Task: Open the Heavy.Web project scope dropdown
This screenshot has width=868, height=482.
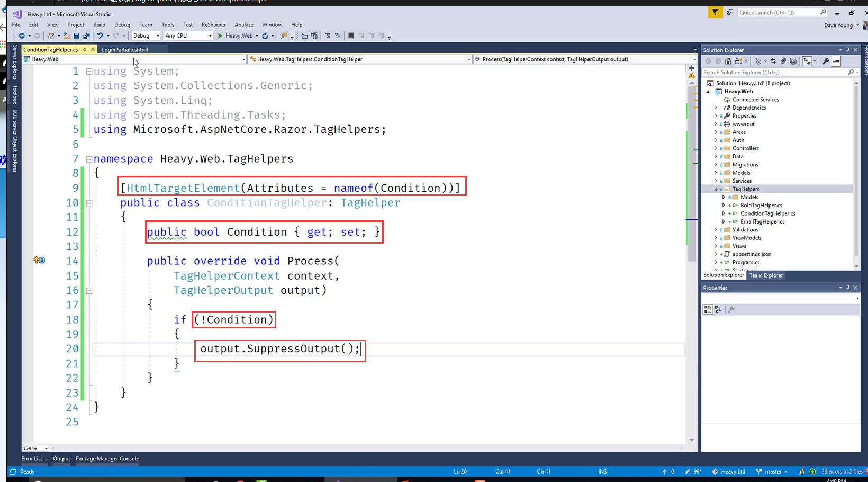Action: 134,59
